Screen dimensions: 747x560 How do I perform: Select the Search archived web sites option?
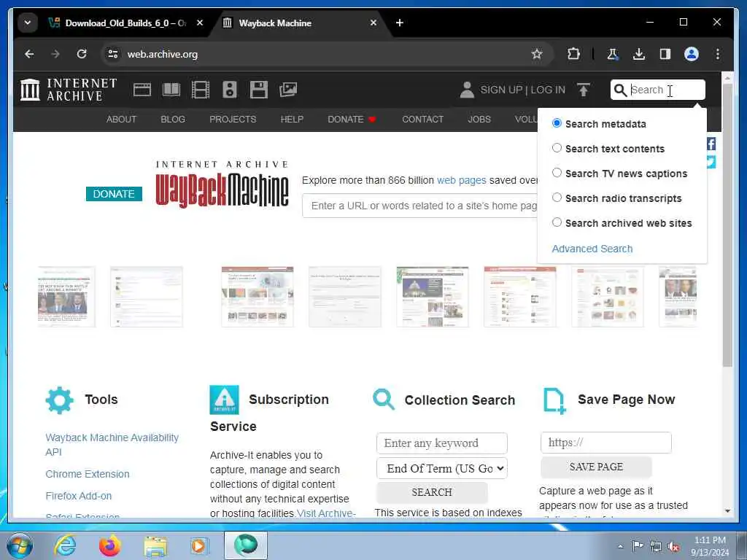557,222
